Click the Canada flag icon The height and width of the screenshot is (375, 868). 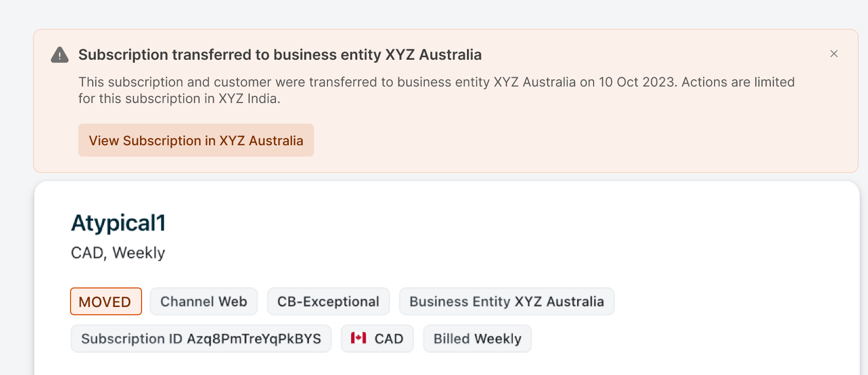pos(358,338)
